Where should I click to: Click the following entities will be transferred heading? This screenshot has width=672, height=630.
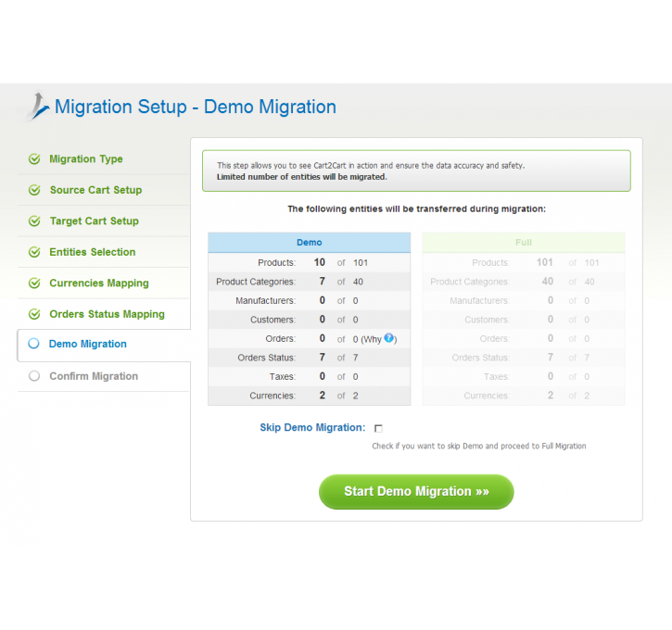(416, 209)
